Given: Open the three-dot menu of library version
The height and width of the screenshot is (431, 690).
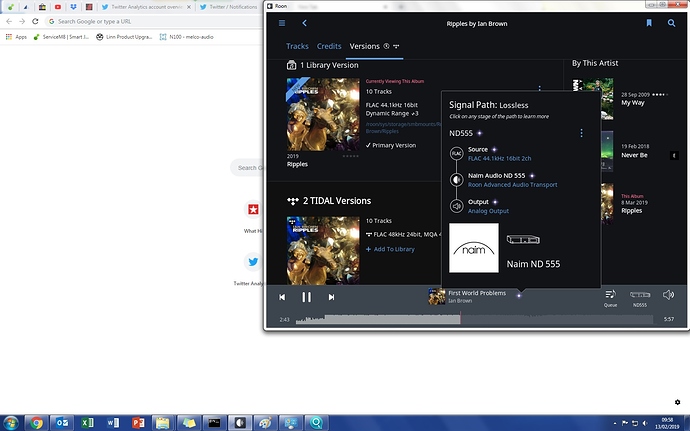Looking at the screenshot, I should pyautogui.click(x=540, y=88).
